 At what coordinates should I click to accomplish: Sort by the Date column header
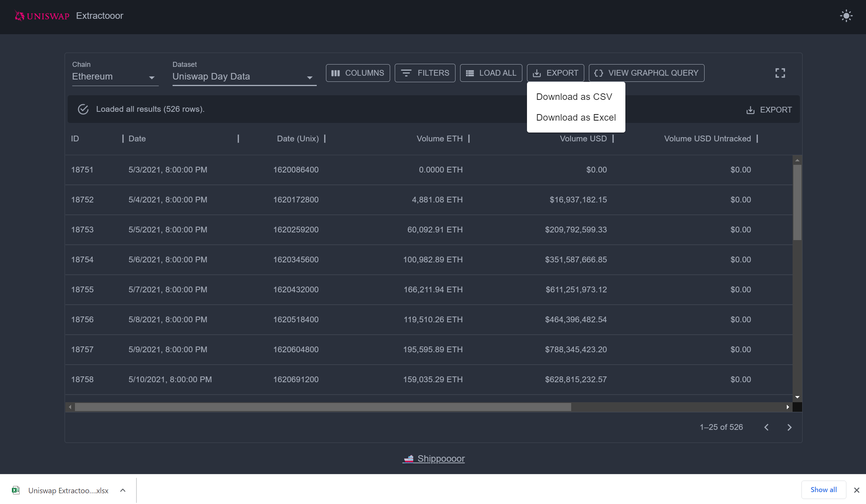pos(137,139)
